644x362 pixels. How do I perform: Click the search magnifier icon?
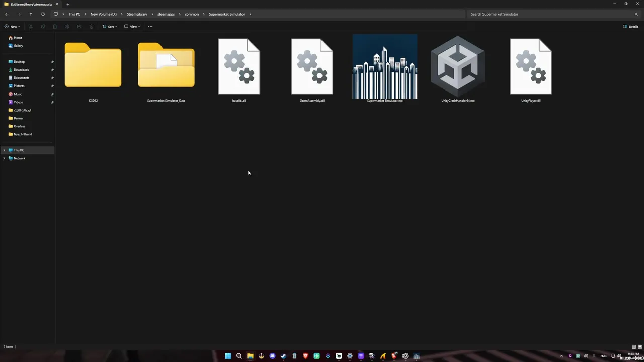coord(636,14)
